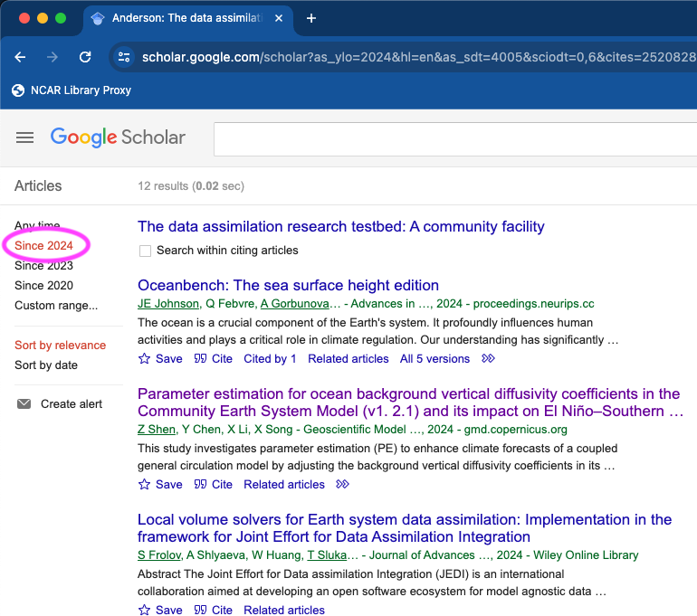Screen dimensions: 697x616
Task: Click the Google Scholar search field
Action: 453,138
